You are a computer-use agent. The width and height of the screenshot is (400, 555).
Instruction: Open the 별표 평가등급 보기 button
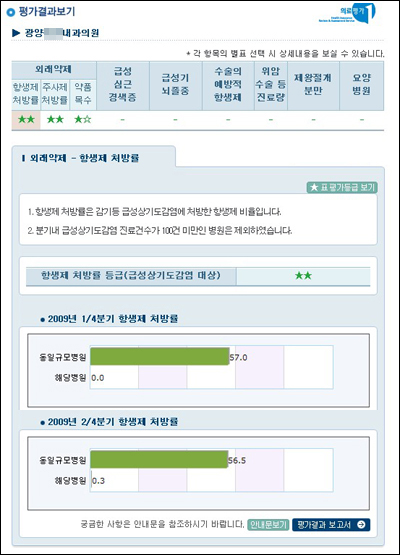tap(342, 187)
